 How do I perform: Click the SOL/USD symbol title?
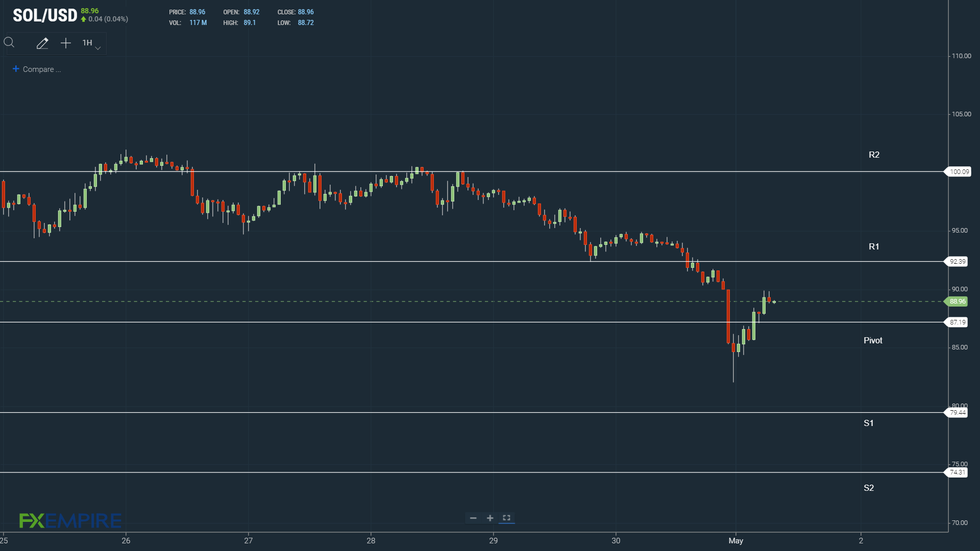point(45,15)
